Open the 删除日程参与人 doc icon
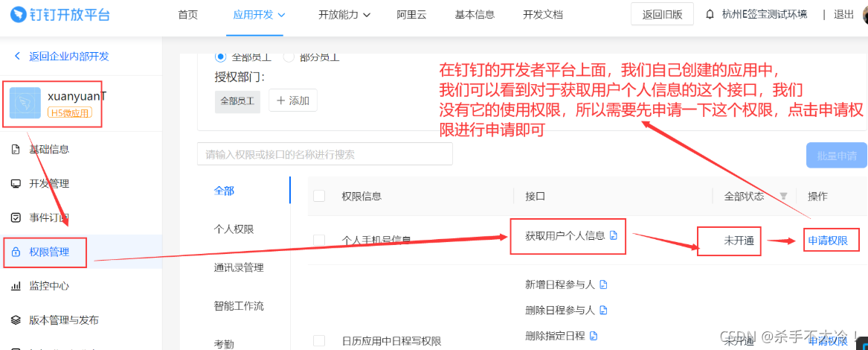The image size is (868, 350). pyautogui.click(x=603, y=310)
